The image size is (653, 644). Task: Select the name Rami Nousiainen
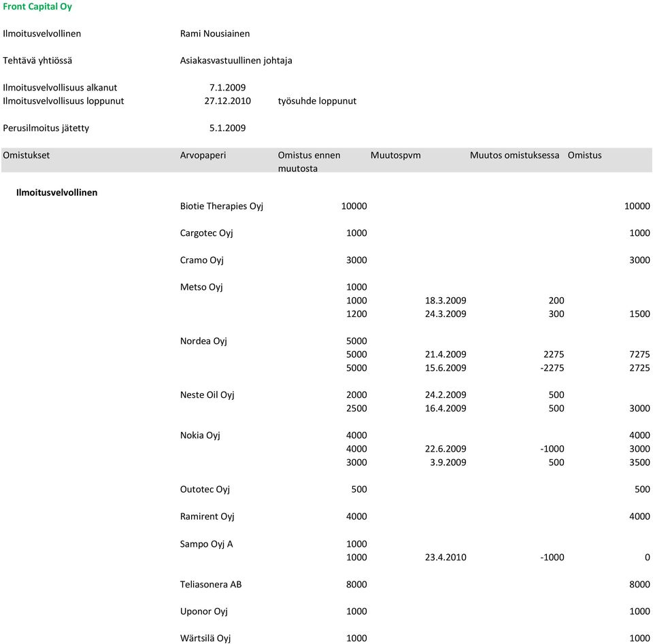(215, 34)
